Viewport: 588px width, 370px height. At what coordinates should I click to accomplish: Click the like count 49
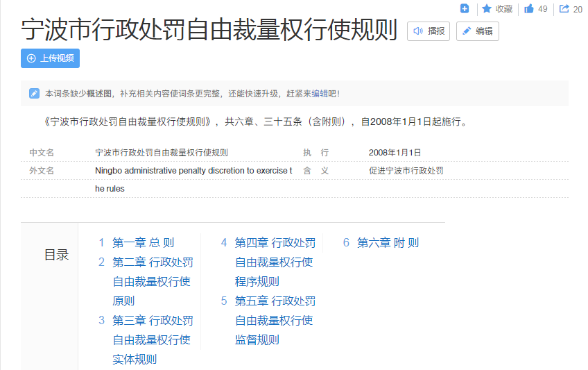click(543, 9)
